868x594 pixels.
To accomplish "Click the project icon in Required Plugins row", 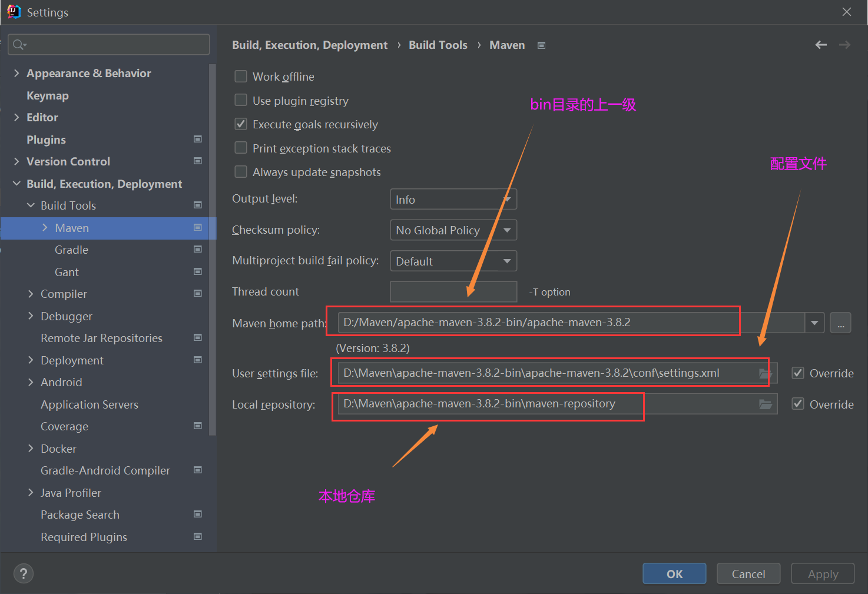I will point(198,536).
